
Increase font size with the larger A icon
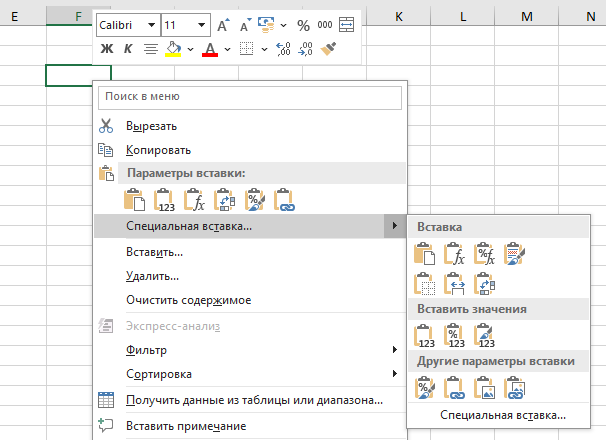point(222,24)
